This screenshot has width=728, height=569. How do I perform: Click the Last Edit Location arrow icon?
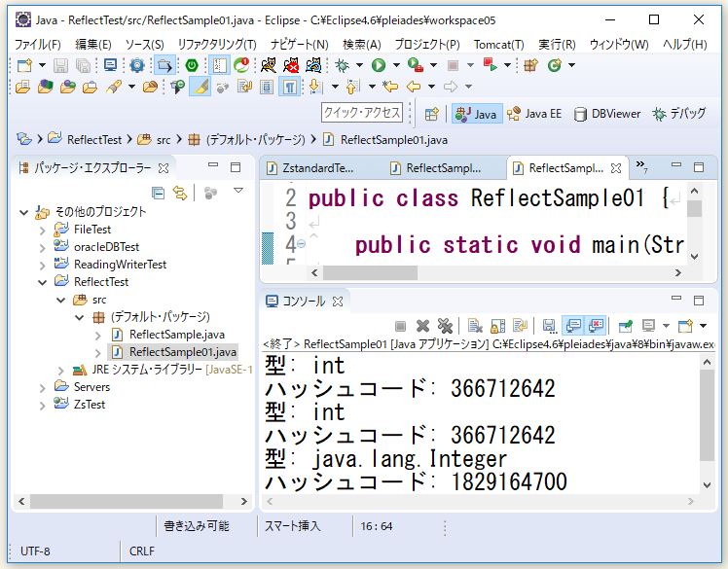[x=390, y=87]
